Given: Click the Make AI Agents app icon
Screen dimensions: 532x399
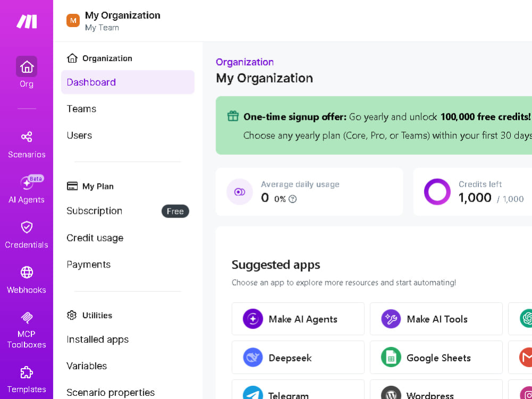Looking at the screenshot, I should coord(253,319).
